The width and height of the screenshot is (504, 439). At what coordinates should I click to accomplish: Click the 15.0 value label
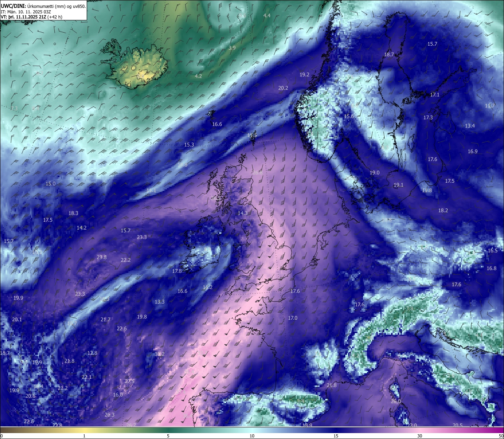50,183
